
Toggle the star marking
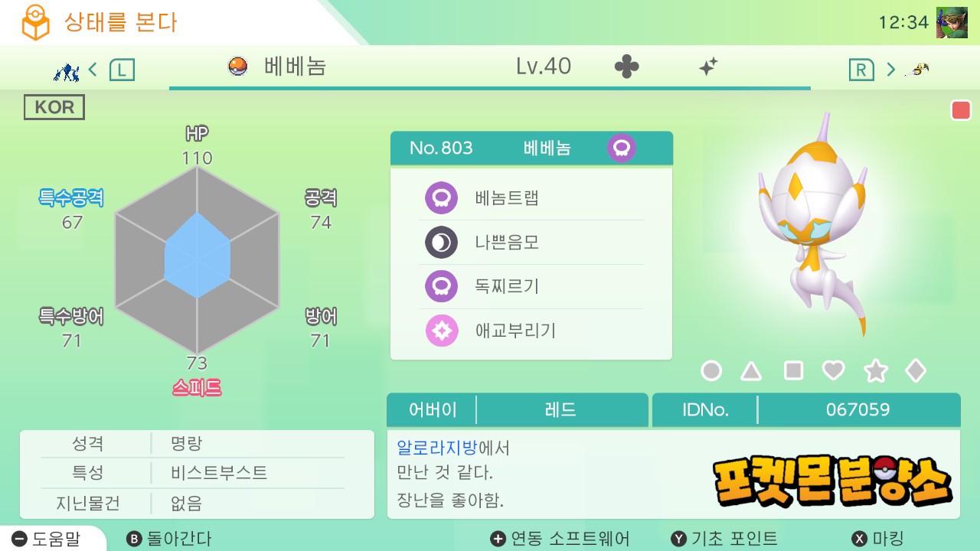point(875,371)
